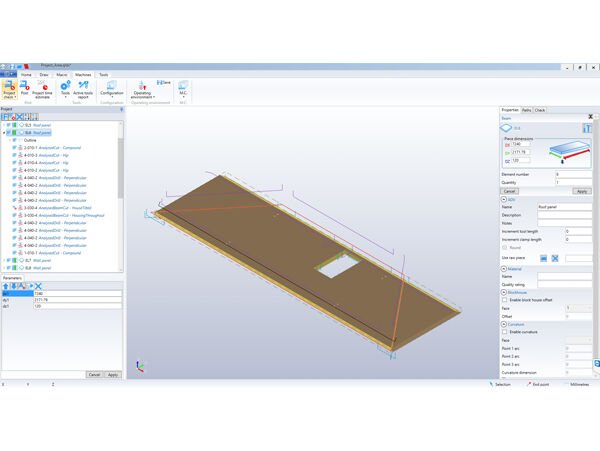Click Cancel in the Parameters panel
This screenshot has width=600, height=451.
pos(94,374)
